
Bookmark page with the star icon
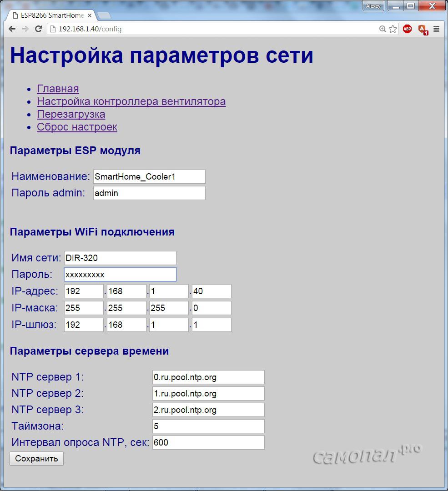[393, 29]
